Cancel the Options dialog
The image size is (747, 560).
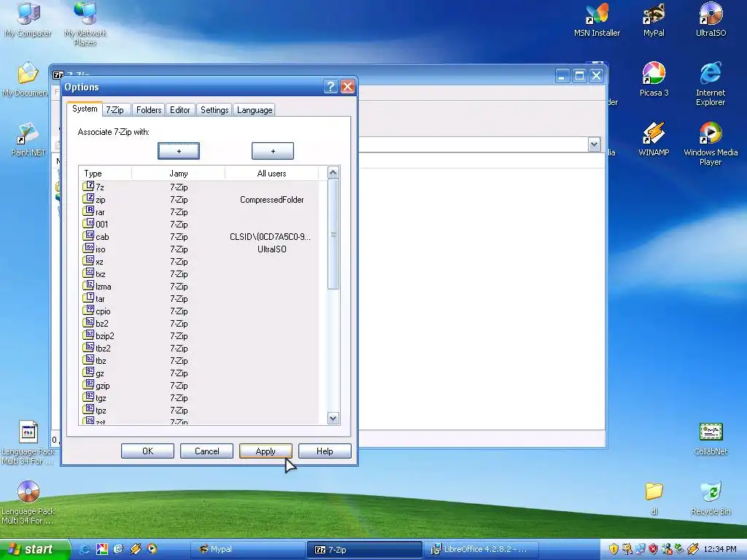(206, 451)
